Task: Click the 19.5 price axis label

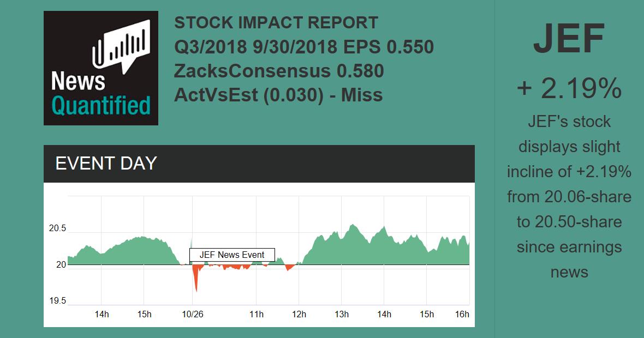Action: (57, 301)
